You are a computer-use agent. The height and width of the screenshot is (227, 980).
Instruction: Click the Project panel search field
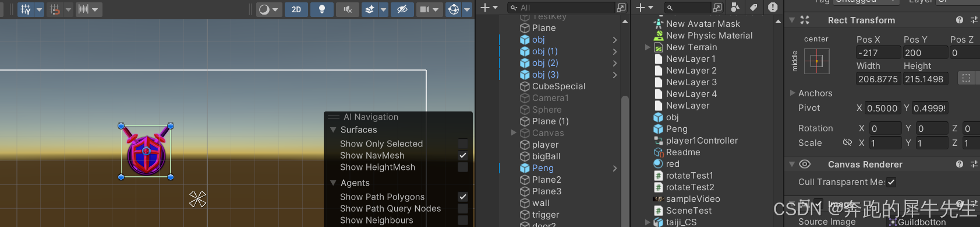tap(687, 8)
